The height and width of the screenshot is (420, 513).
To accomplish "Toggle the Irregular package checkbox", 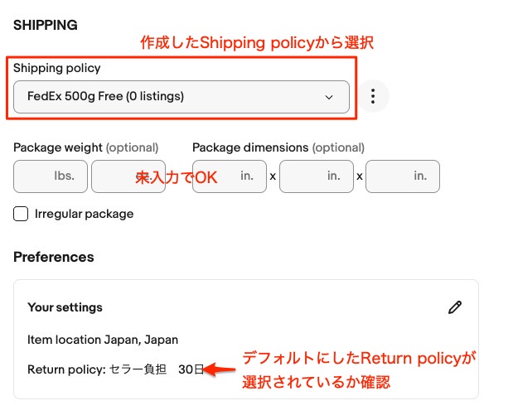I will [21, 214].
